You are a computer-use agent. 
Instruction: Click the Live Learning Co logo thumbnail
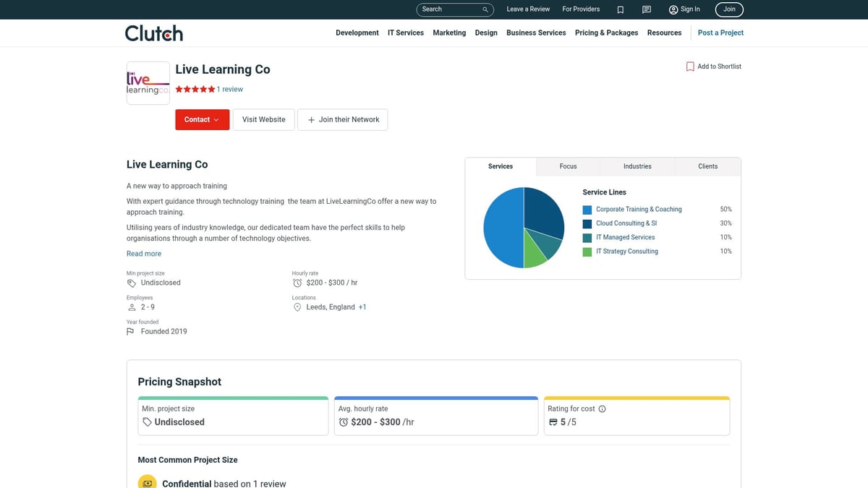pos(148,83)
